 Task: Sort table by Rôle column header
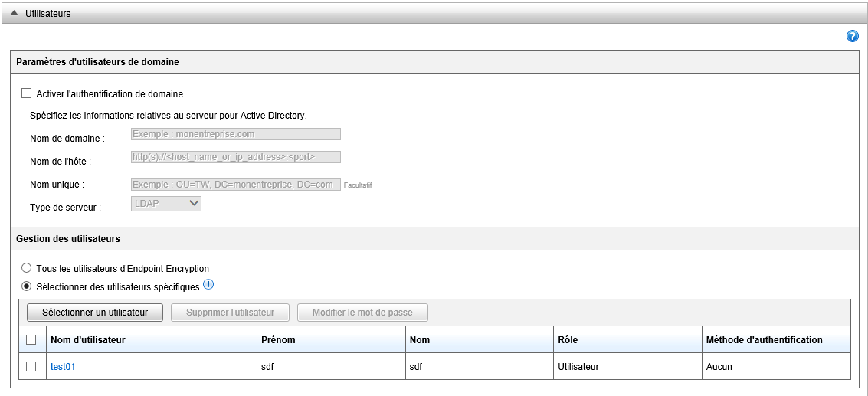coord(568,339)
